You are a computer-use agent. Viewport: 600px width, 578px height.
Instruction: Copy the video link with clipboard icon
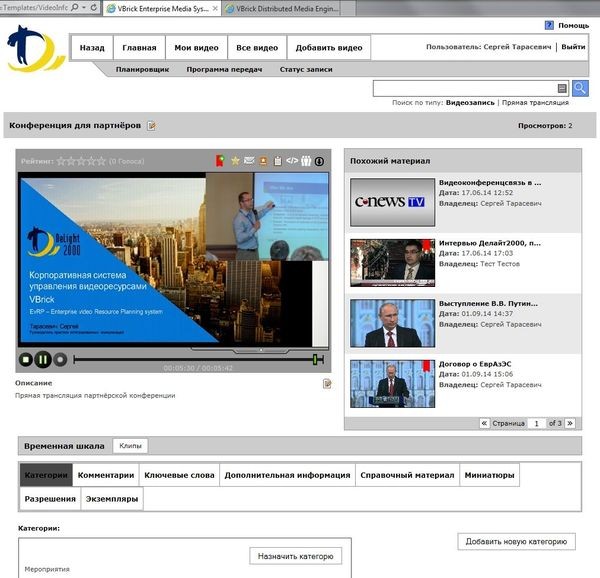[278, 161]
